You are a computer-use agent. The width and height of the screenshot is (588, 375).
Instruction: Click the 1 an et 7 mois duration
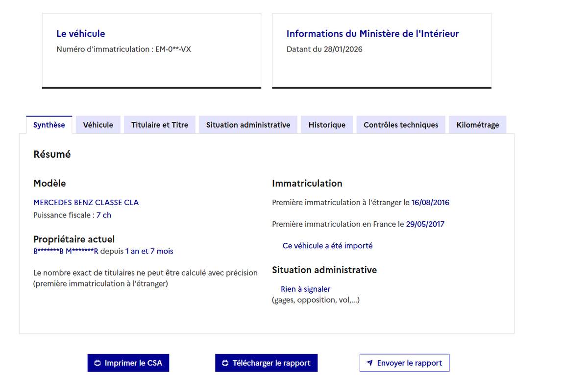149,251
